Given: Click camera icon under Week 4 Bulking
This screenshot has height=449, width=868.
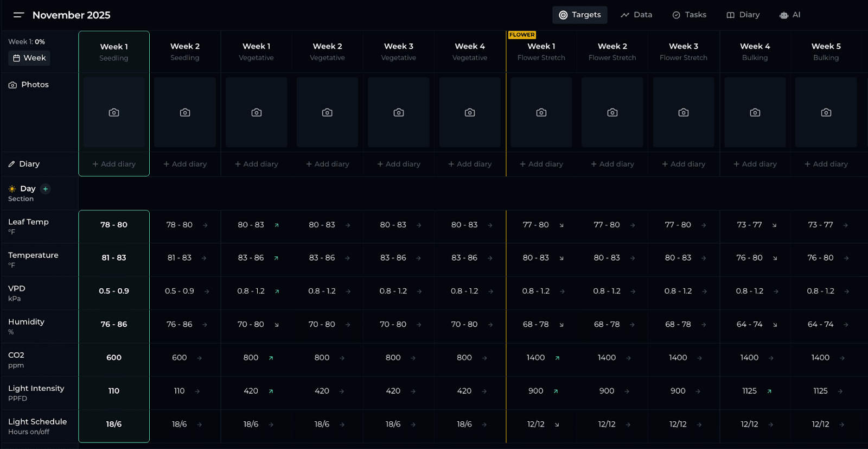Looking at the screenshot, I should (x=755, y=112).
